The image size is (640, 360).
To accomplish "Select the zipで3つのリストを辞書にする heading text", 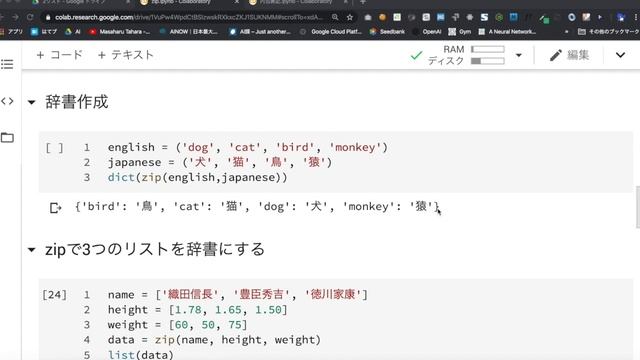I will coord(155,249).
